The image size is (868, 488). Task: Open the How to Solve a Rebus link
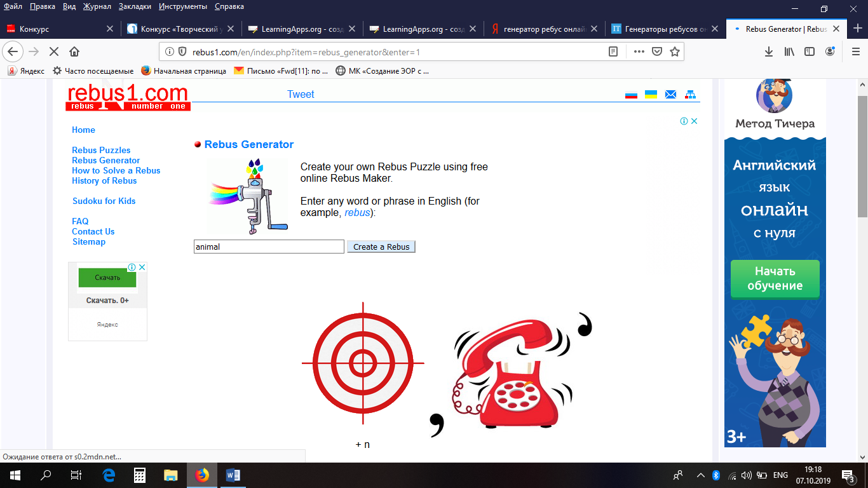(116, 170)
